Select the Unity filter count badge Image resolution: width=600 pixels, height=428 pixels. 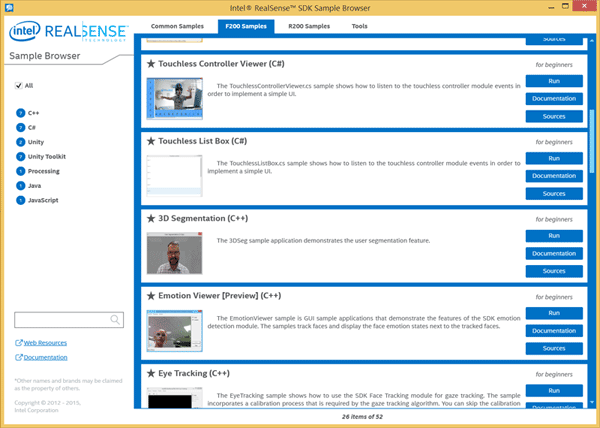tap(20, 142)
